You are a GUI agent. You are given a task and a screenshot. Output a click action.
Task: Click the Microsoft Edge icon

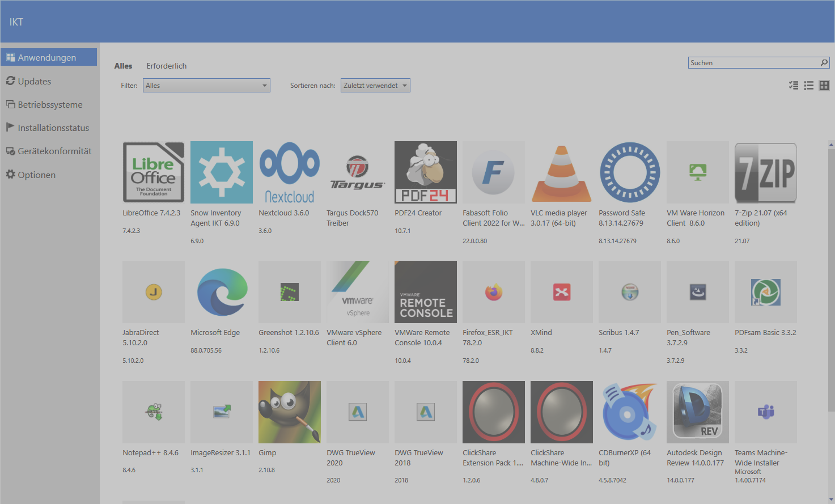[222, 292]
